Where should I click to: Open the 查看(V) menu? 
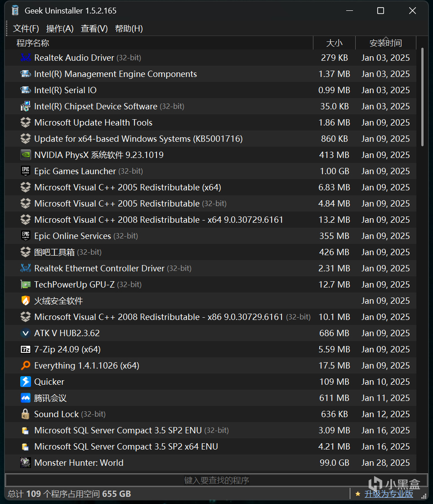click(94, 29)
